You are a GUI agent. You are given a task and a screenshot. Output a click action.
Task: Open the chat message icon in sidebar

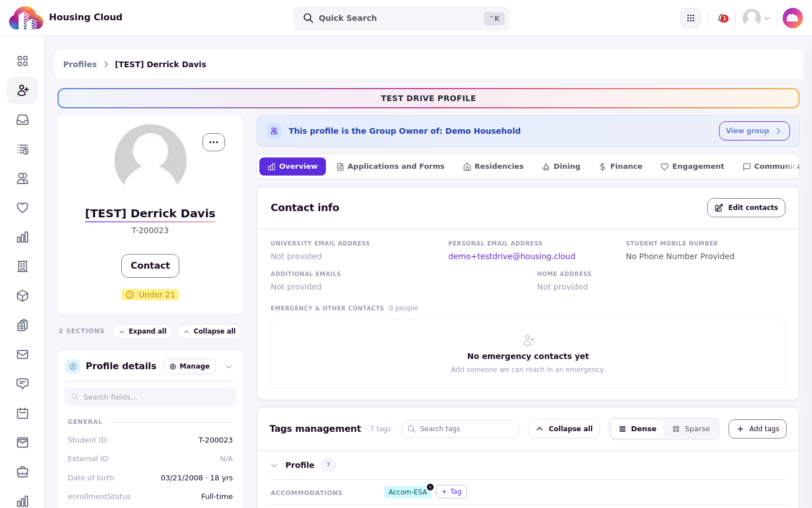point(23,384)
